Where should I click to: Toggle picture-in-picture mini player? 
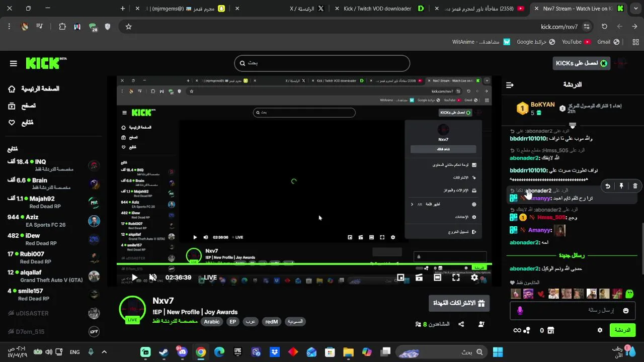pyautogui.click(x=400, y=278)
